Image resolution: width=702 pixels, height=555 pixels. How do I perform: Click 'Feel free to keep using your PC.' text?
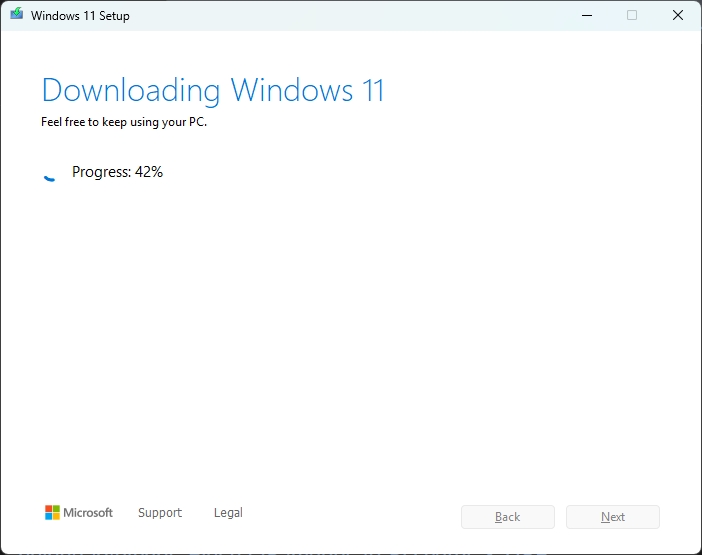pos(124,122)
